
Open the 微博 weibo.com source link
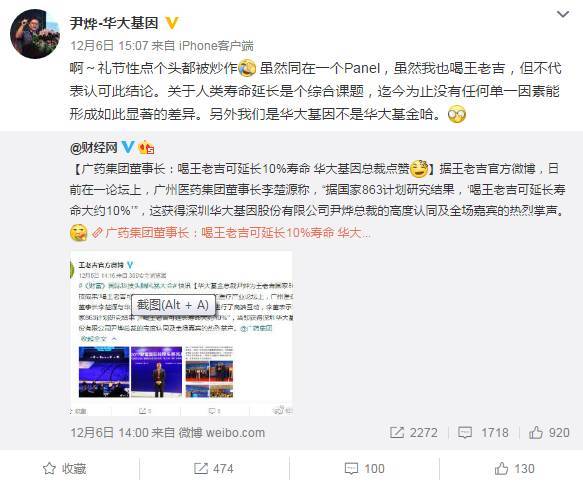coord(222,432)
